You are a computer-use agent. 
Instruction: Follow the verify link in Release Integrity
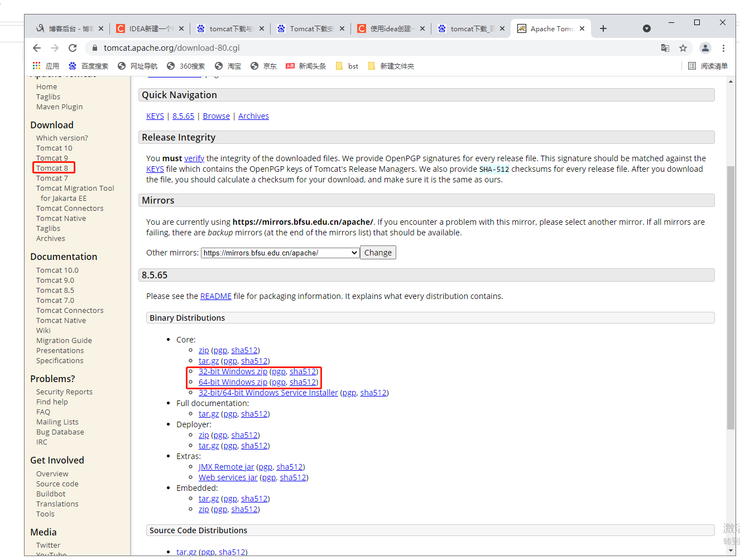(194, 158)
